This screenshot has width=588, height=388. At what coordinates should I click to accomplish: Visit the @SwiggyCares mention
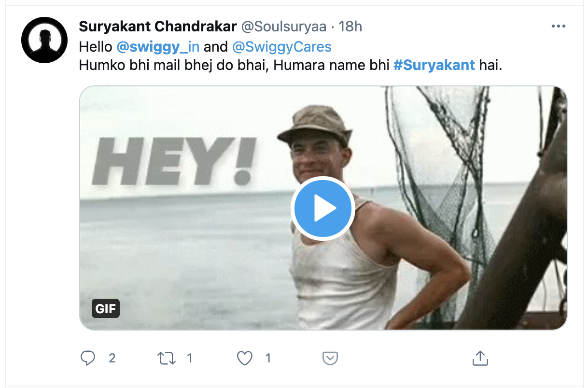(x=281, y=47)
